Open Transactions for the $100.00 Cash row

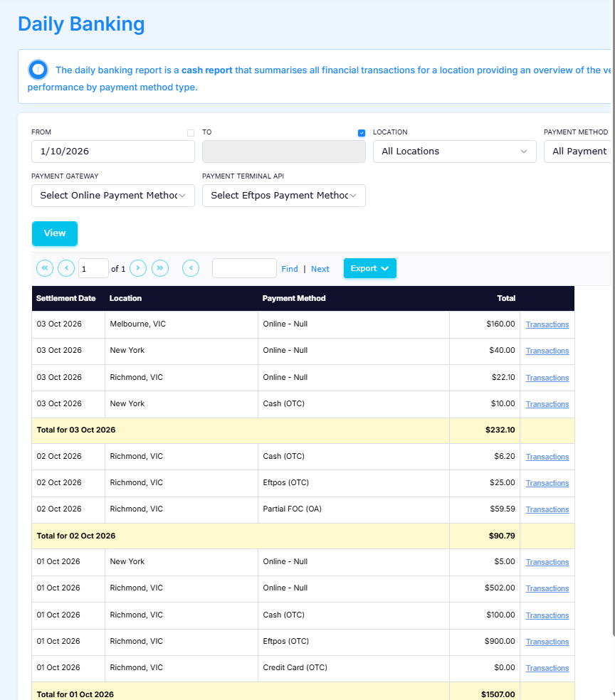pos(547,615)
